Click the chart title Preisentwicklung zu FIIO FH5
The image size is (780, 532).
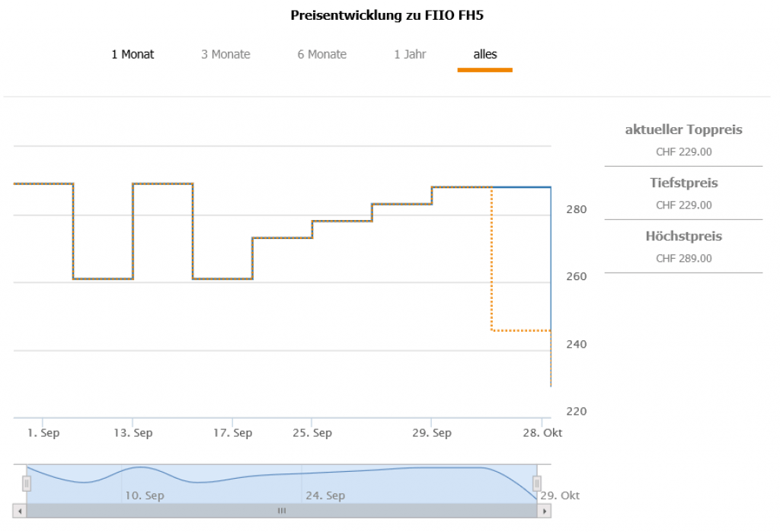pos(387,15)
